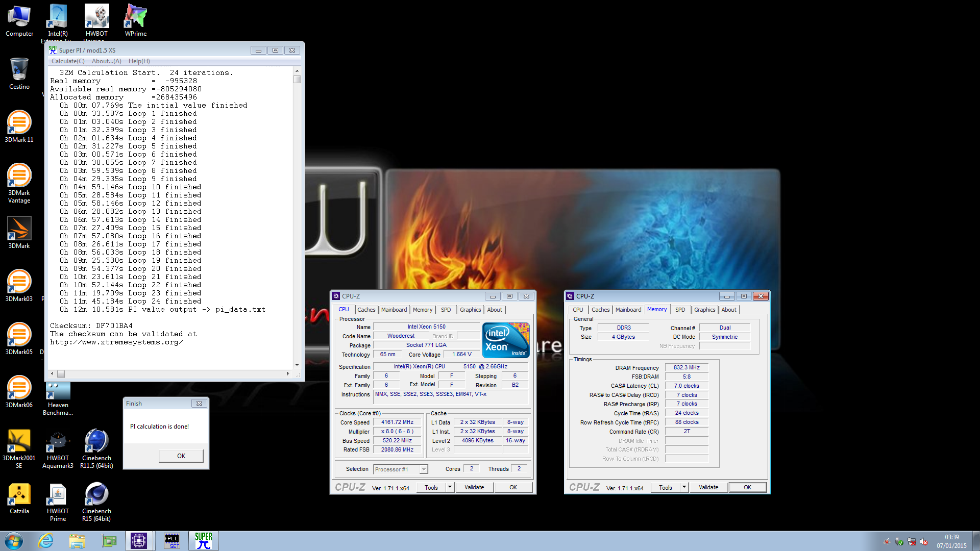980x551 pixels.
Task: Open SPD tab in right CPU-Z window
Action: pos(680,310)
